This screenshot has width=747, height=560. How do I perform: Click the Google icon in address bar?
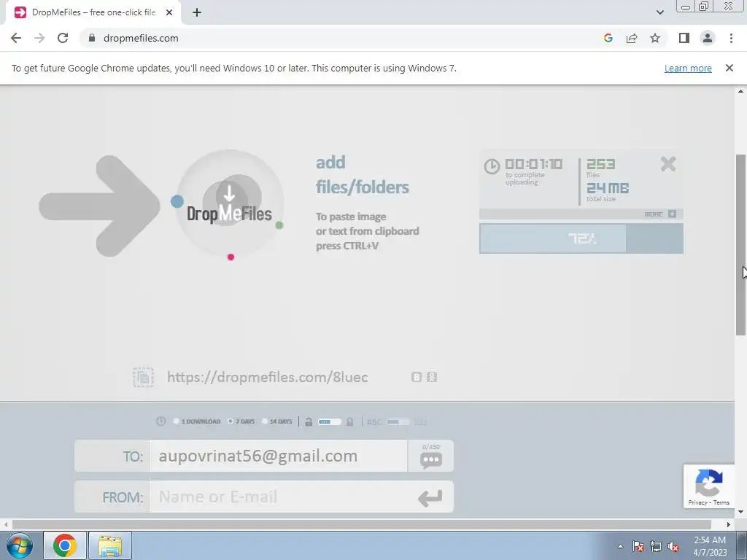(x=608, y=38)
